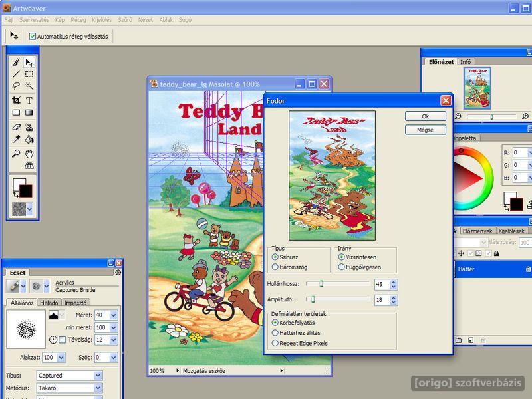The height and width of the screenshot is (399, 532).
Task: Click Mégse to cancel Fodor dialog
Action: (x=426, y=130)
